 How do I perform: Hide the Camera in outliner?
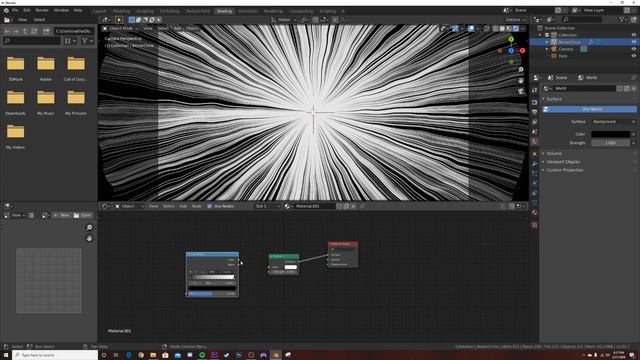(x=634, y=49)
